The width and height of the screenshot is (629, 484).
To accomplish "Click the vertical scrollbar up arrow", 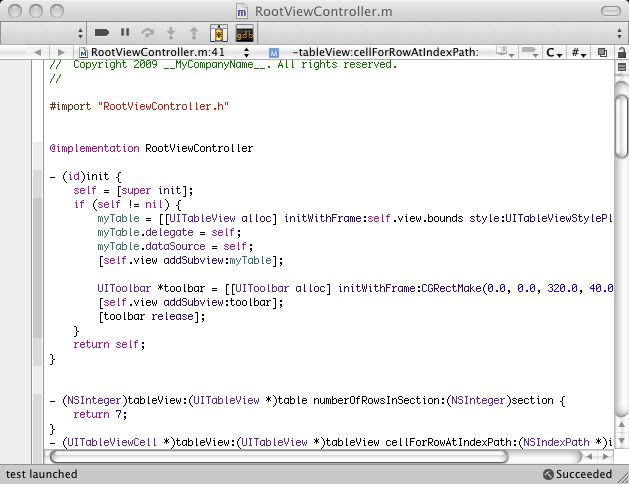I will click(622, 425).
